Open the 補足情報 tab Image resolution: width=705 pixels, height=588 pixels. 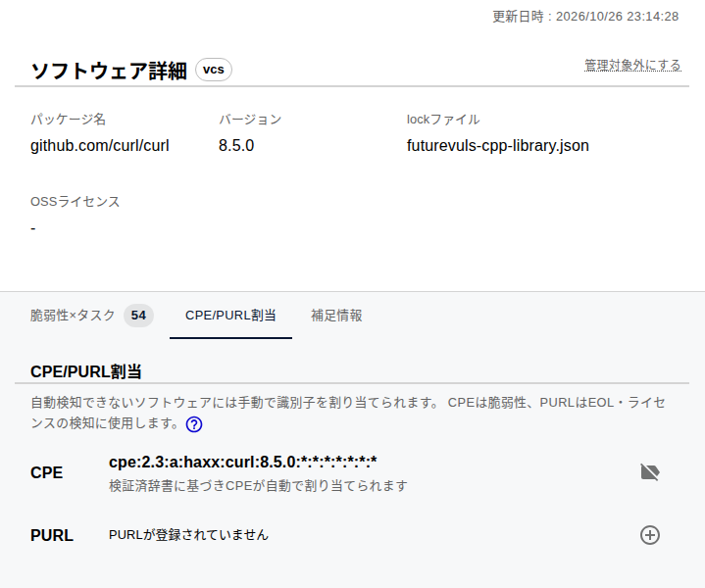coord(336,316)
